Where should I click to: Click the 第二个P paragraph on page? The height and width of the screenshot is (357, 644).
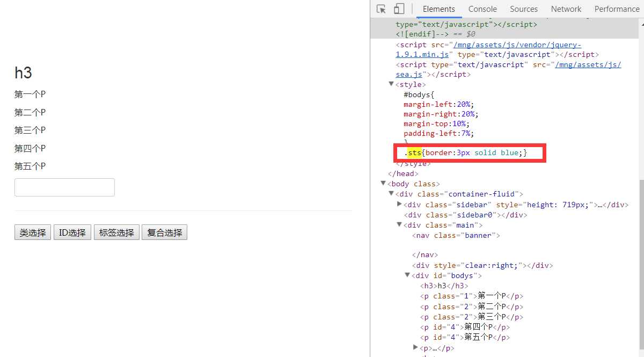pyautogui.click(x=30, y=112)
